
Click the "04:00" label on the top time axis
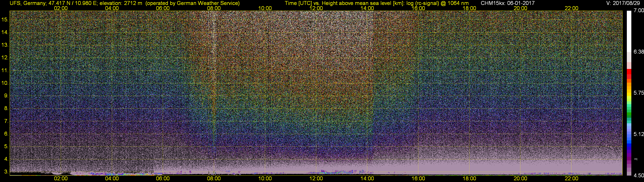coord(112,8)
